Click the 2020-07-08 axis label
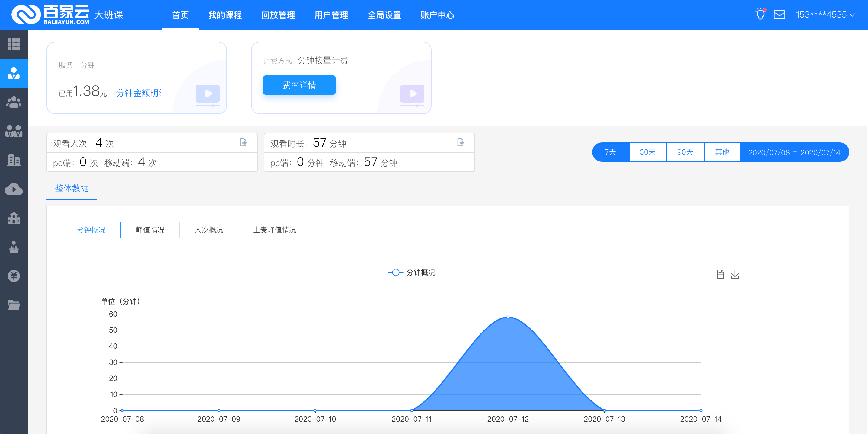The width and height of the screenshot is (868, 434). (122, 419)
